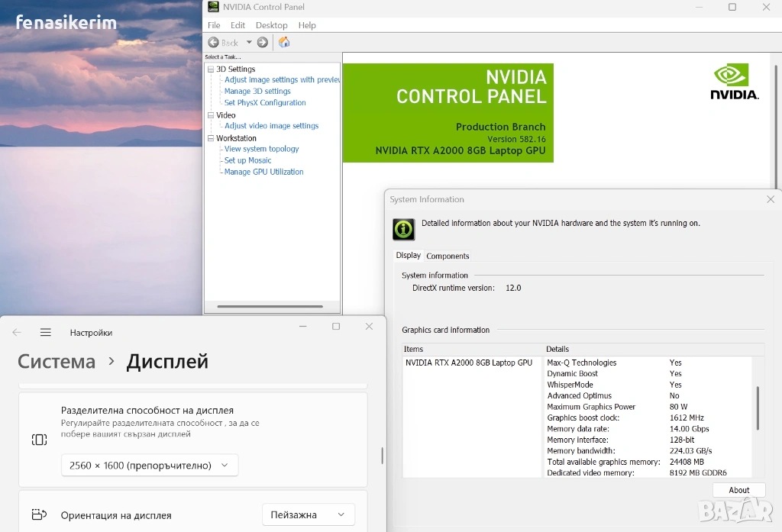This screenshot has width=782, height=532.
Task: Click the back arrow in Settings window
Action: pyautogui.click(x=17, y=333)
